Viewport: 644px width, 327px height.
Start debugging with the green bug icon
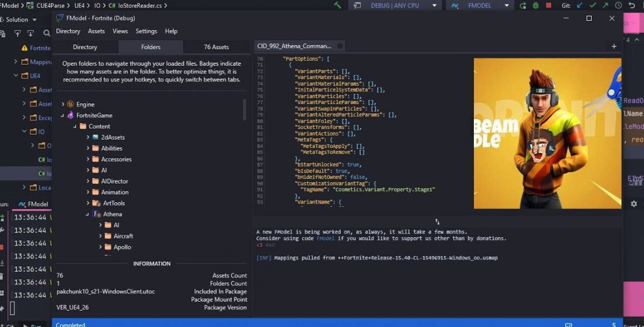point(535,6)
